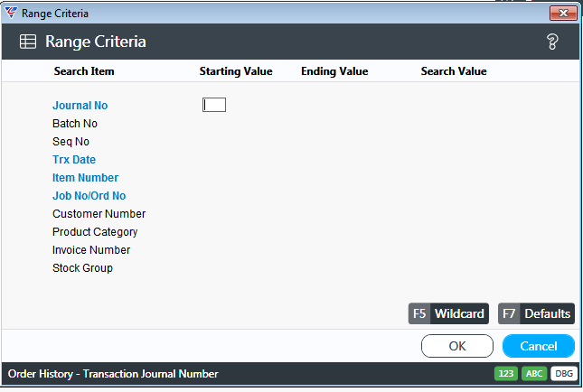Click the app logo in title bar
The image size is (583, 392).
pyautogui.click(x=11, y=13)
